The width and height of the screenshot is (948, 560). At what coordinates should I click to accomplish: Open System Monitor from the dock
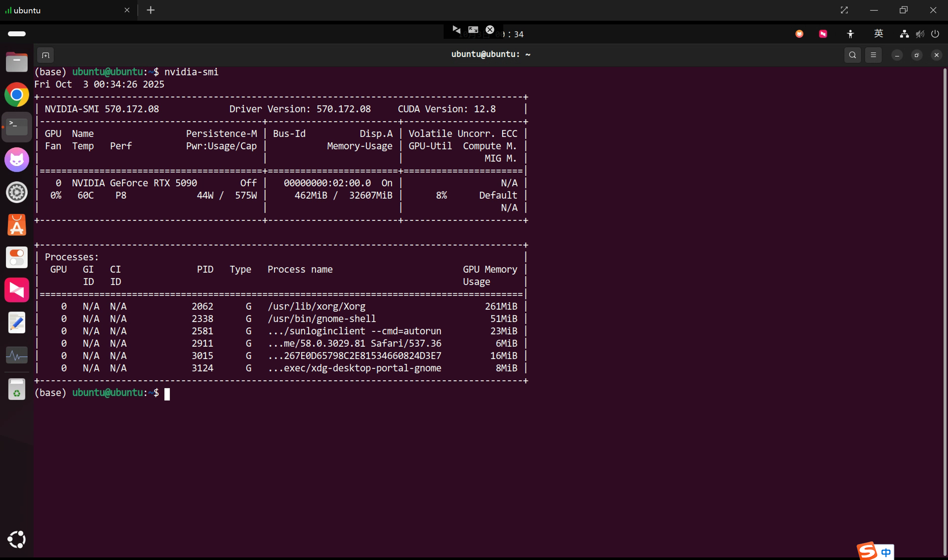tap(17, 355)
